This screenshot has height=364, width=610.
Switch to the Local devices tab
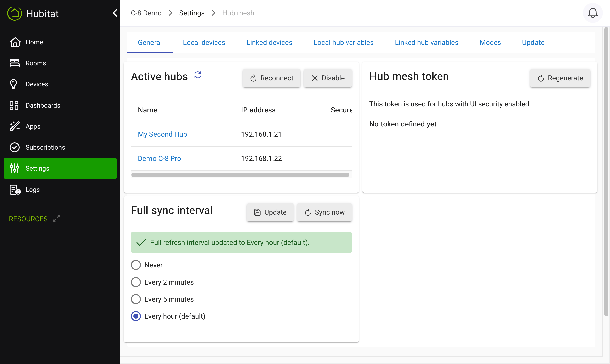pos(204,42)
